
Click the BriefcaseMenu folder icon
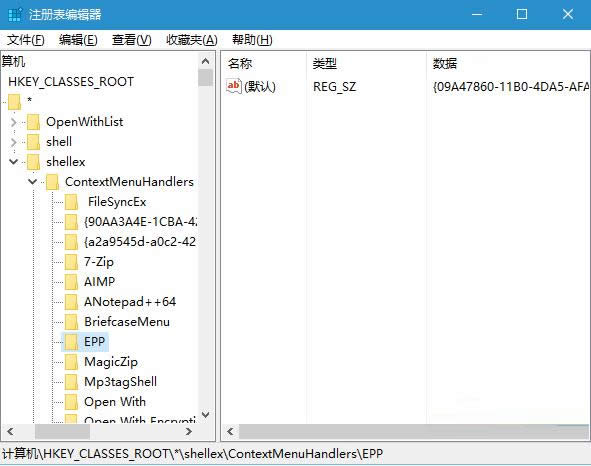pos(71,322)
